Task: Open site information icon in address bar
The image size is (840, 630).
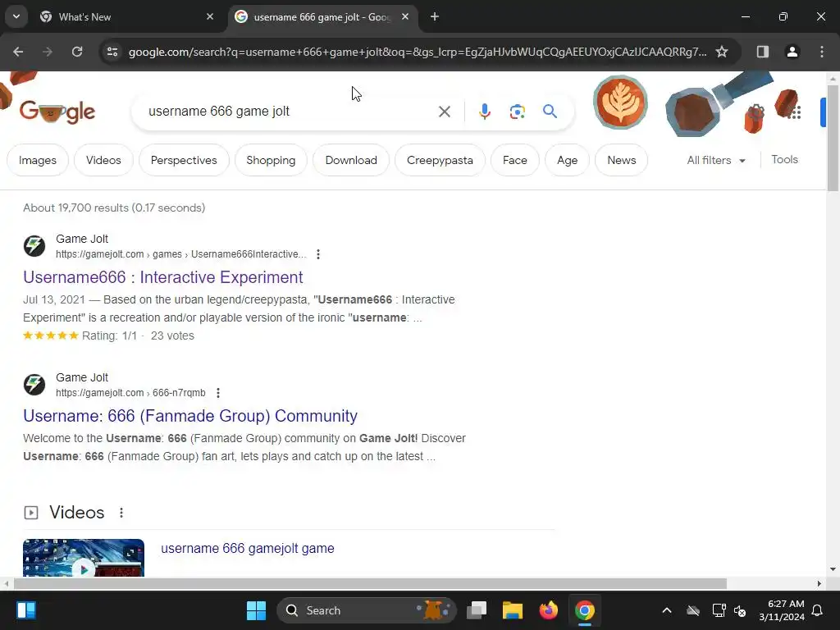Action: pos(112,52)
